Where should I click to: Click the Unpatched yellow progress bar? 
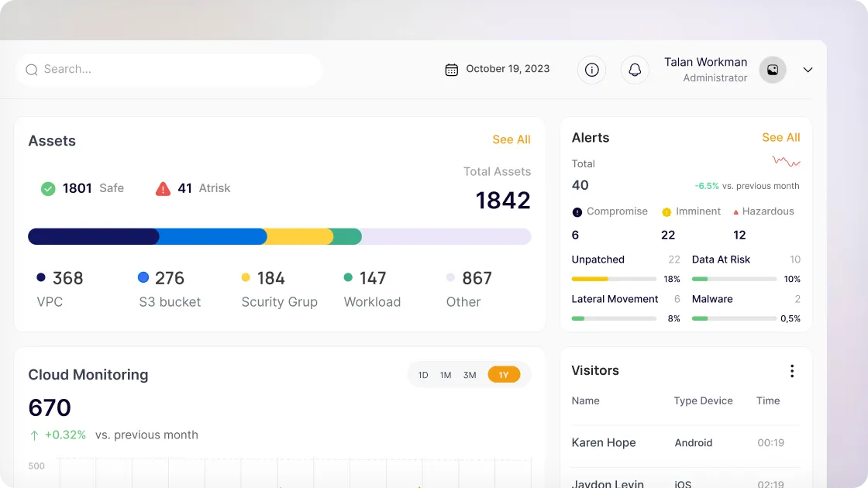click(x=614, y=279)
